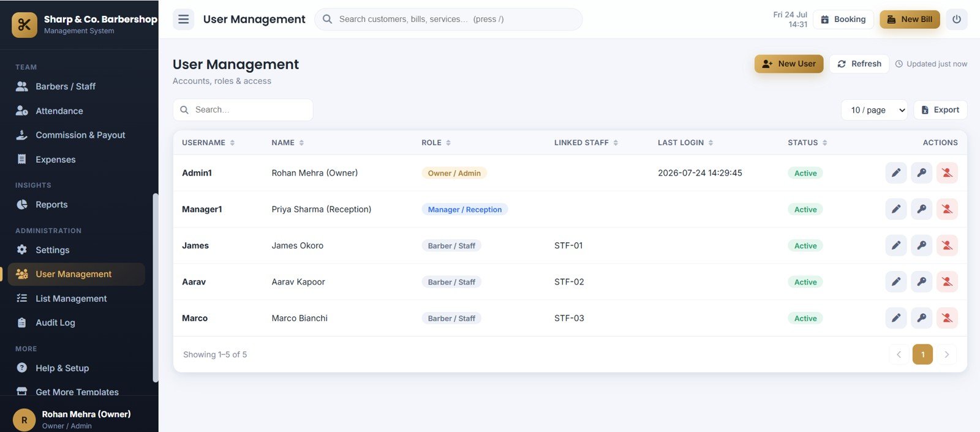Open Reports in sidebar
Image resolution: width=980 pixels, height=432 pixels.
point(77,204)
